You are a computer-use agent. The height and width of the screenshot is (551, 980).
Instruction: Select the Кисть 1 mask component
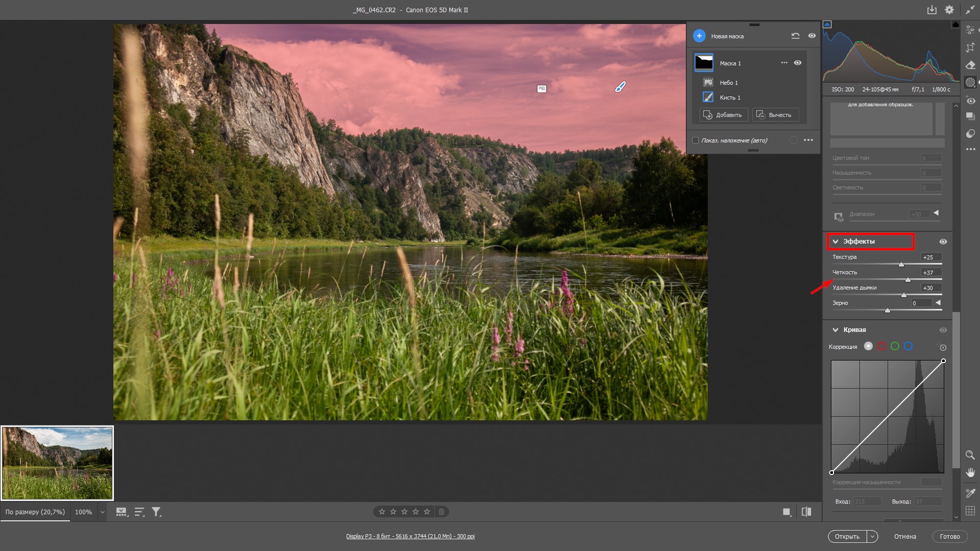[729, 98]
